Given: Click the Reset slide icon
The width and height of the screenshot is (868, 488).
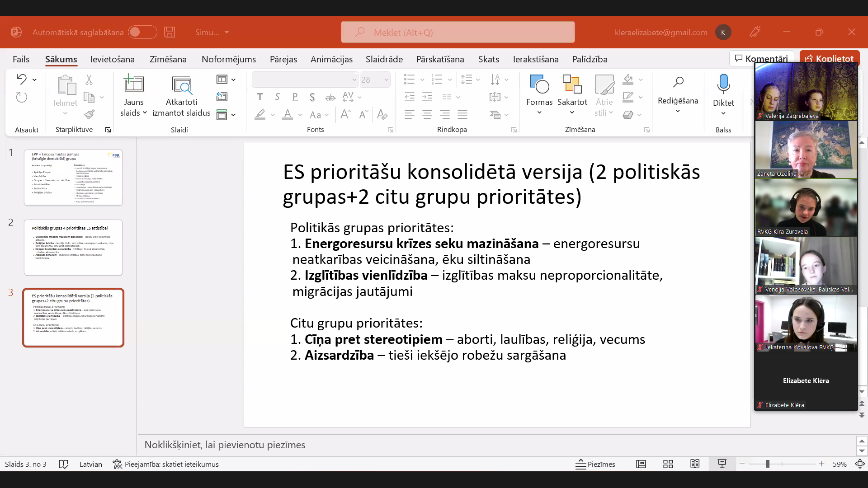Looking at the screenshot, I should click(x=222, y=97).
